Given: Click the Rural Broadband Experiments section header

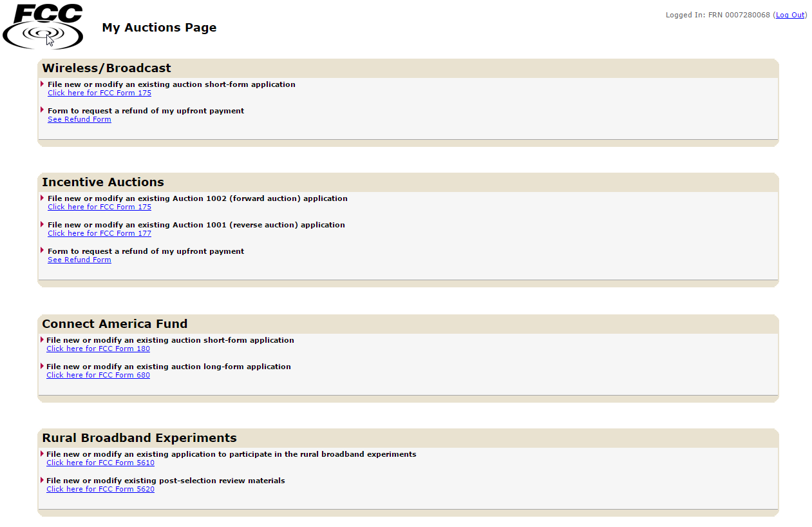Looking at the screenshot, I should (x=139, y=438).
